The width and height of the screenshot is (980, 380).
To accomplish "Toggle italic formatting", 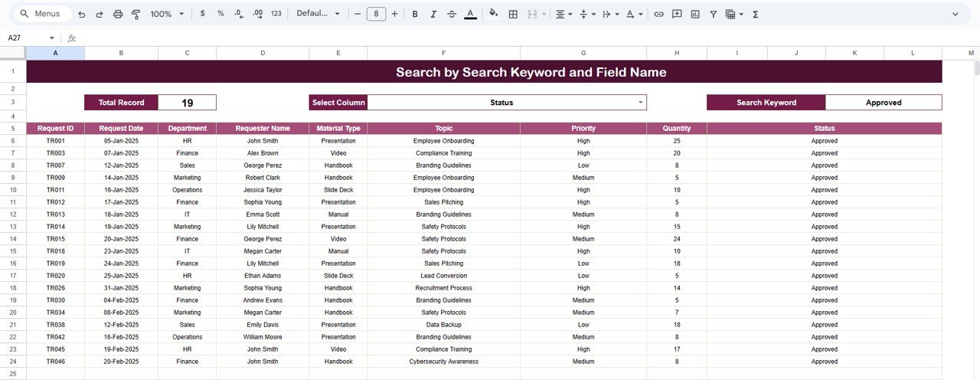I will tap(433, 14).
